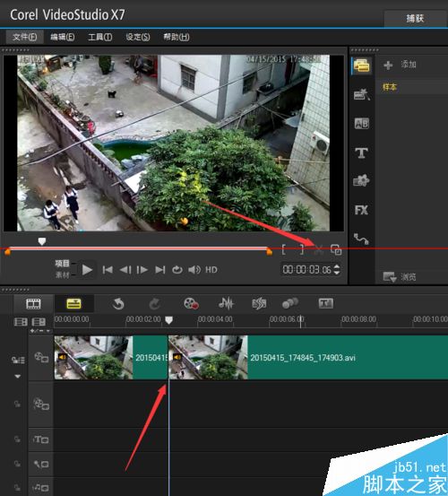The height and width of the screenshot is (496, 448).
Task: Click the Undo arrow in the timeline toolbar
Action: tap(118, 304)
